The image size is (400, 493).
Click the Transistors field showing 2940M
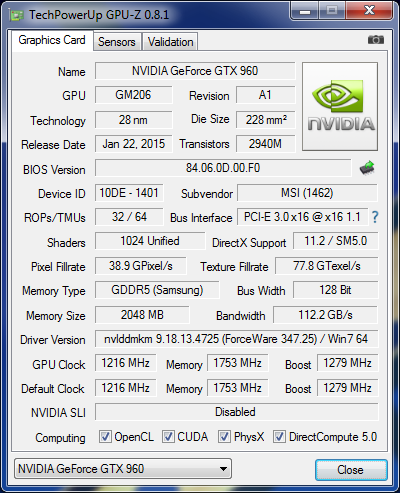pyautogui.click(x=266, y=144)
